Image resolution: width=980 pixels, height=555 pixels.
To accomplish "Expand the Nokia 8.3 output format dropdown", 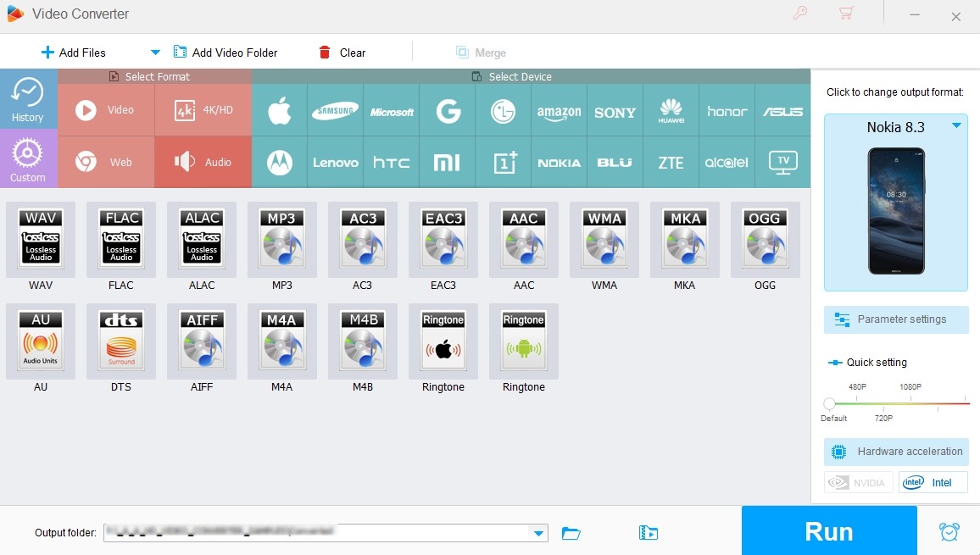I will (x=956, y=126).
